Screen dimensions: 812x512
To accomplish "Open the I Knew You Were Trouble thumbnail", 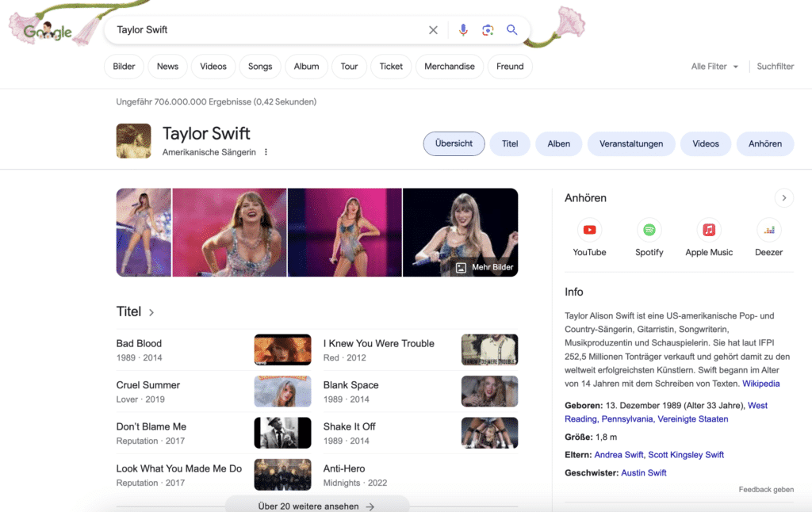I will coord(489,350).
